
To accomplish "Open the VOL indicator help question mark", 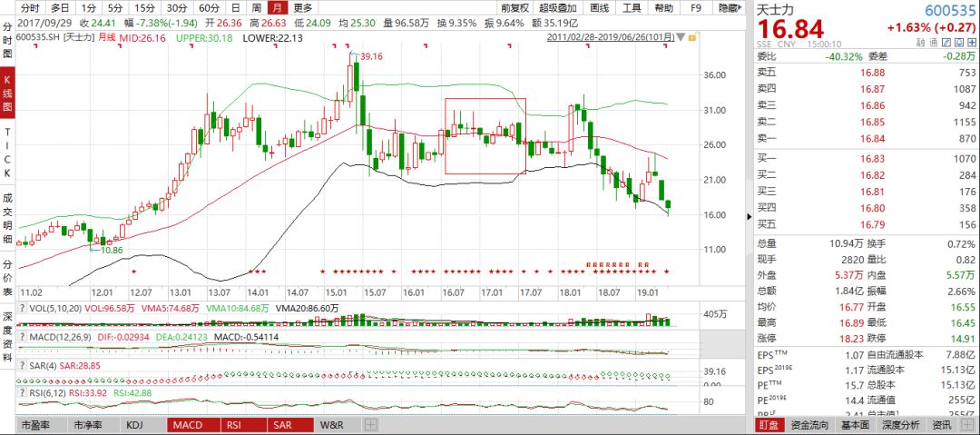I will tap(22, 309).
